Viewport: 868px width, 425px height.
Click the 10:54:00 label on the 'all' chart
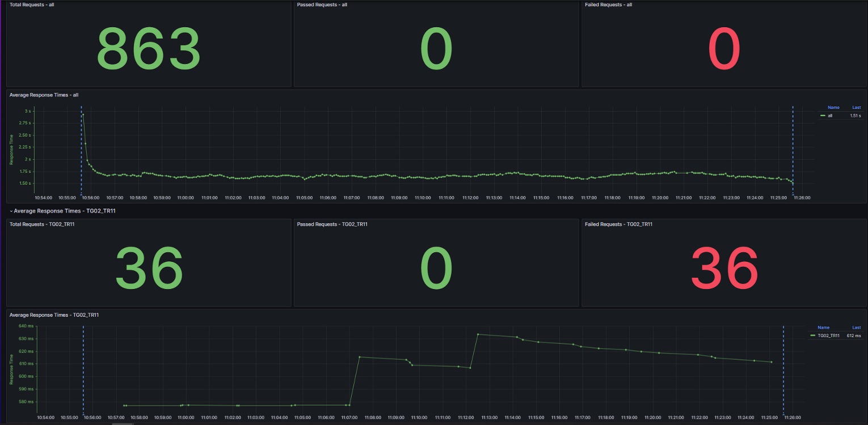(43, 198)
